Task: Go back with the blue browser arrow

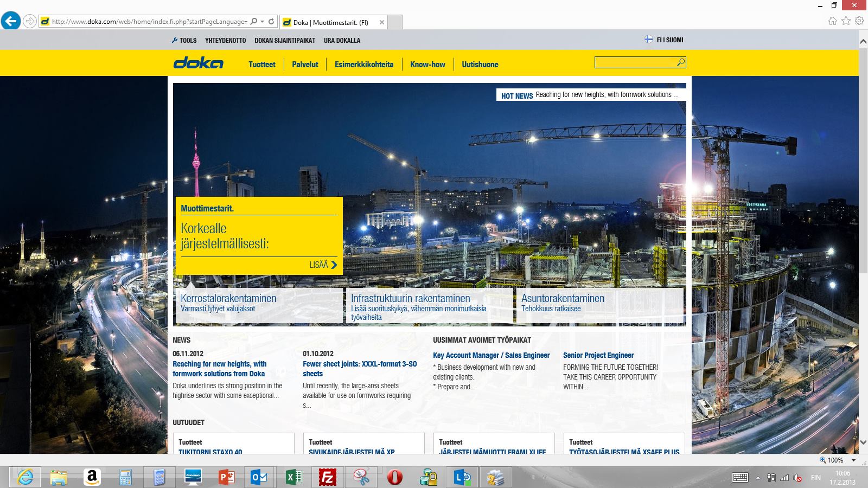Action: [11, 21]
